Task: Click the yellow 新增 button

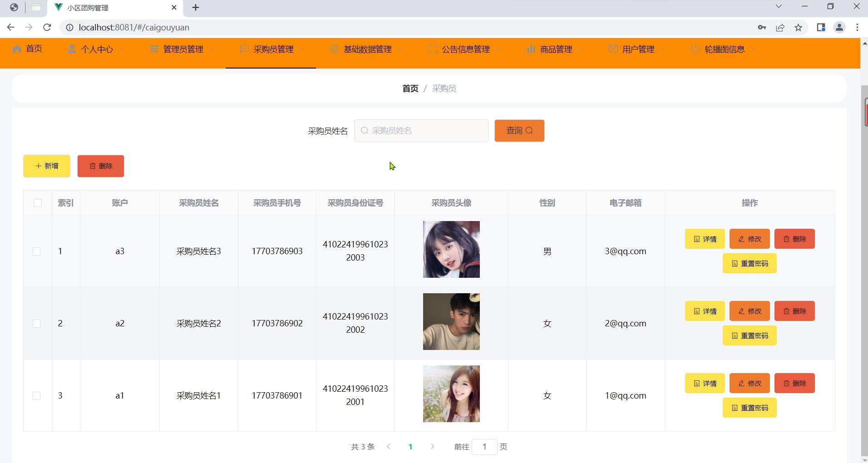Action: (x=47, y=166)
